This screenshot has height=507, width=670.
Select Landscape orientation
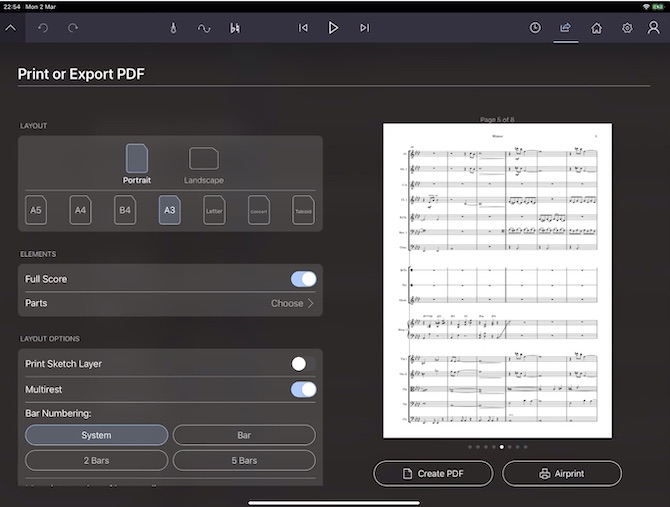[x=204, y=165]
